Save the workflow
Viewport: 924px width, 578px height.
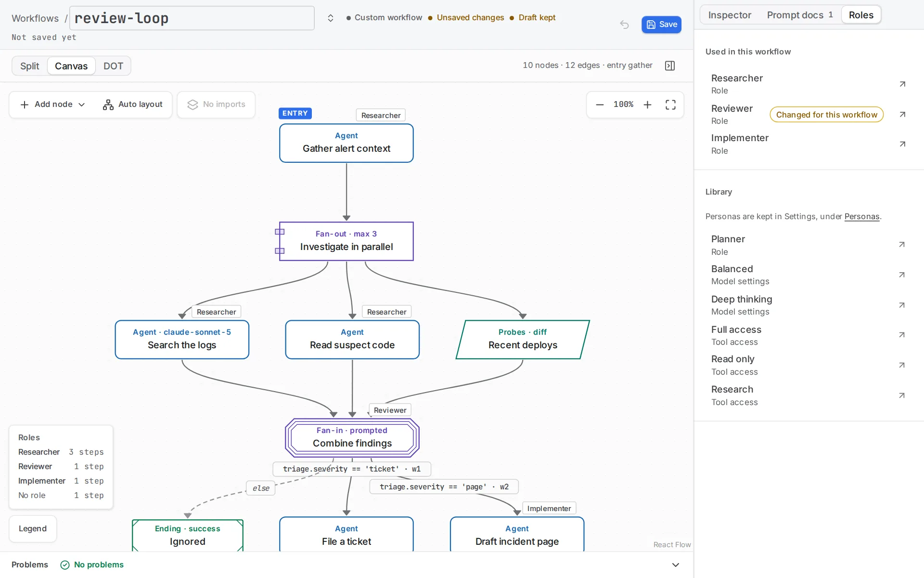[x=661, y=25]
